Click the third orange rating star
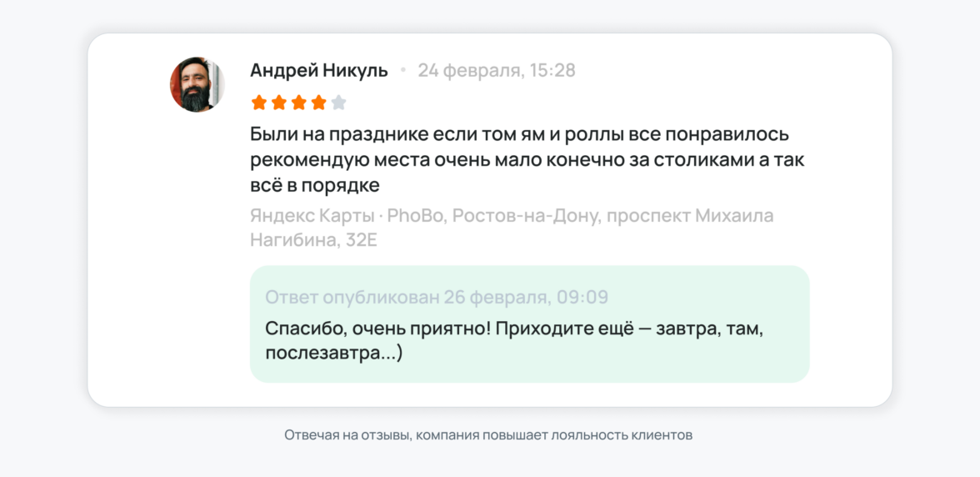Screen dimensions: 980x477 point(299,103)
